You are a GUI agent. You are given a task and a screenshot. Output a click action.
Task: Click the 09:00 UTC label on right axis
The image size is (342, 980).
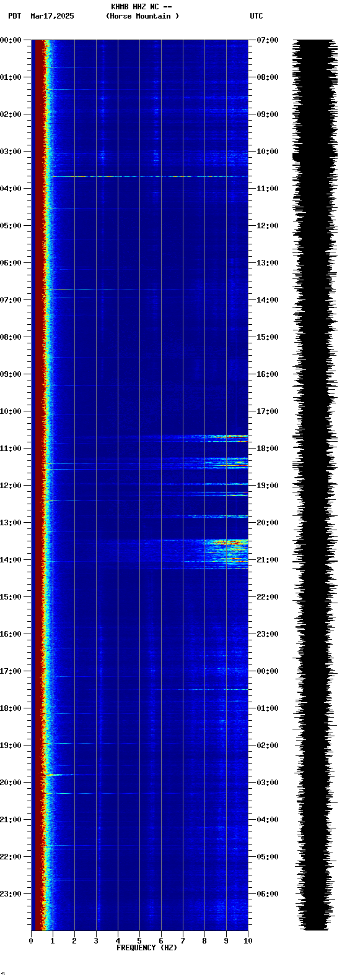click(268, 114)
